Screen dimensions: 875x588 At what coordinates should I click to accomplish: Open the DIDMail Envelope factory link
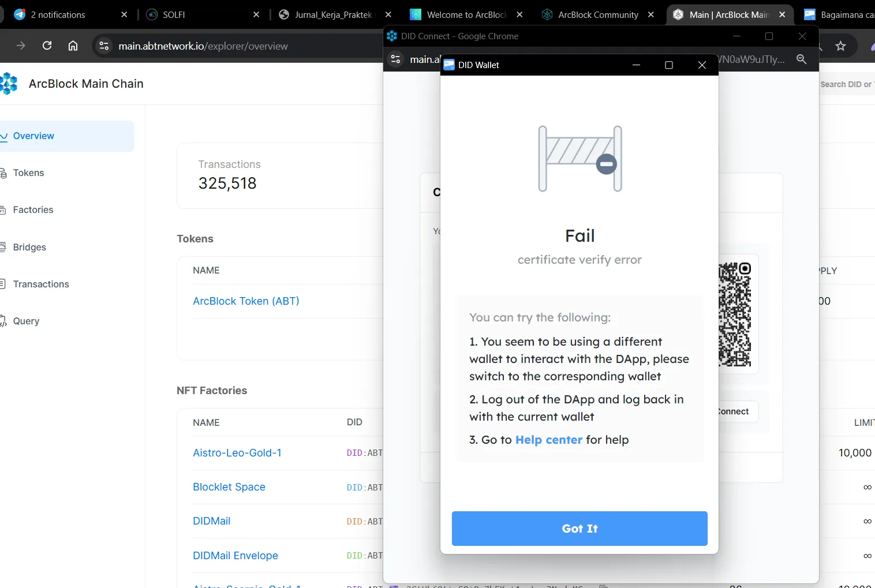pyautogui.click(x=235, y=556)
